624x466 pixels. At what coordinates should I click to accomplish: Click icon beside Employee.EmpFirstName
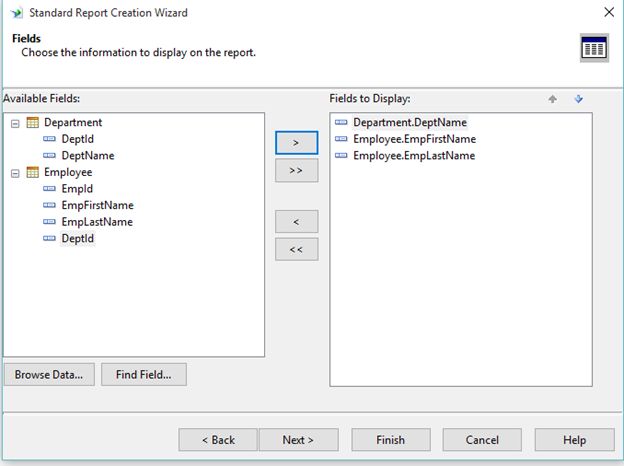(341, 139)
